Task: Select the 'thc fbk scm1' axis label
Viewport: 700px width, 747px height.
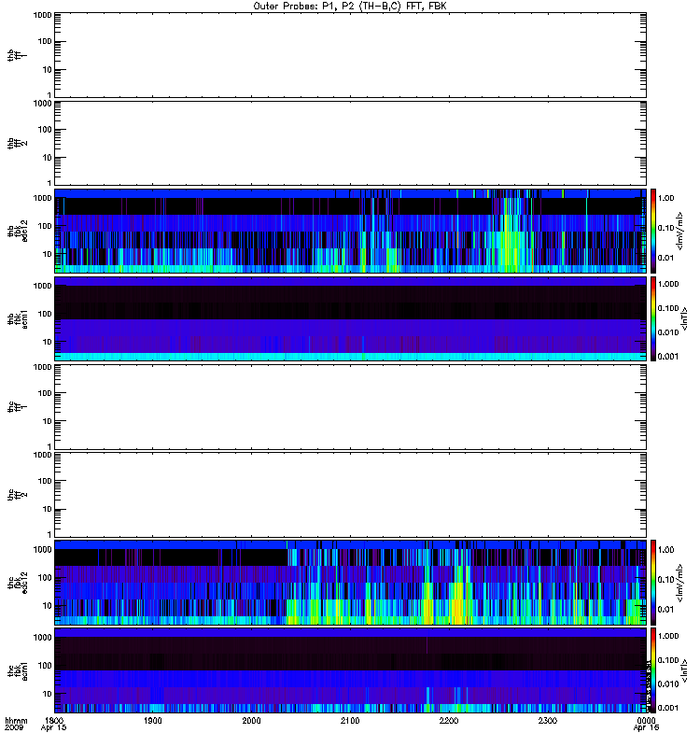Action: pos(18,670)
